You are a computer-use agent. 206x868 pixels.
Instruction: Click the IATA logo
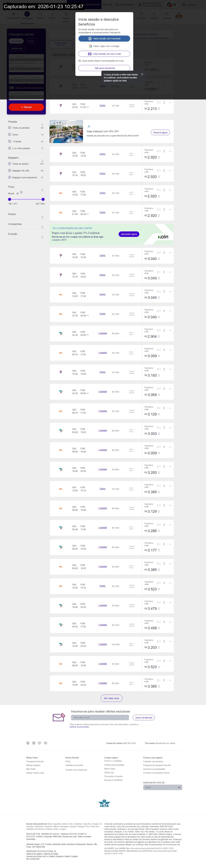[104, 803]
